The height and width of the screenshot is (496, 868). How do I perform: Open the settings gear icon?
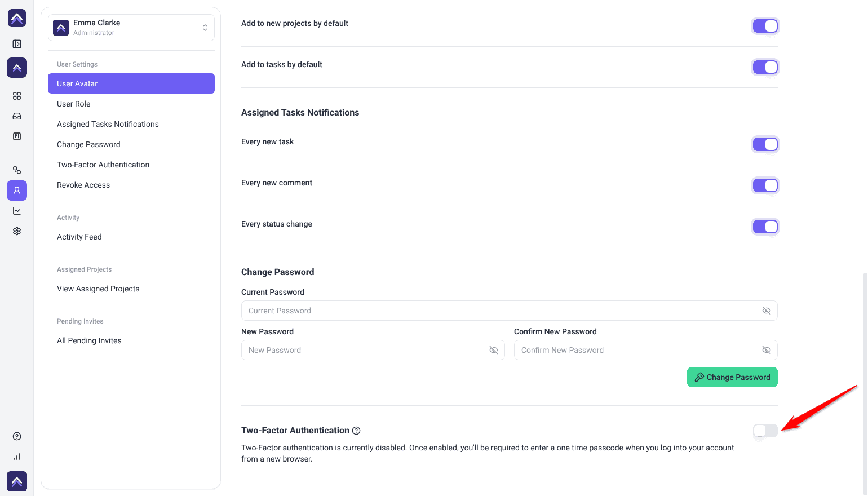coord(17,231)
